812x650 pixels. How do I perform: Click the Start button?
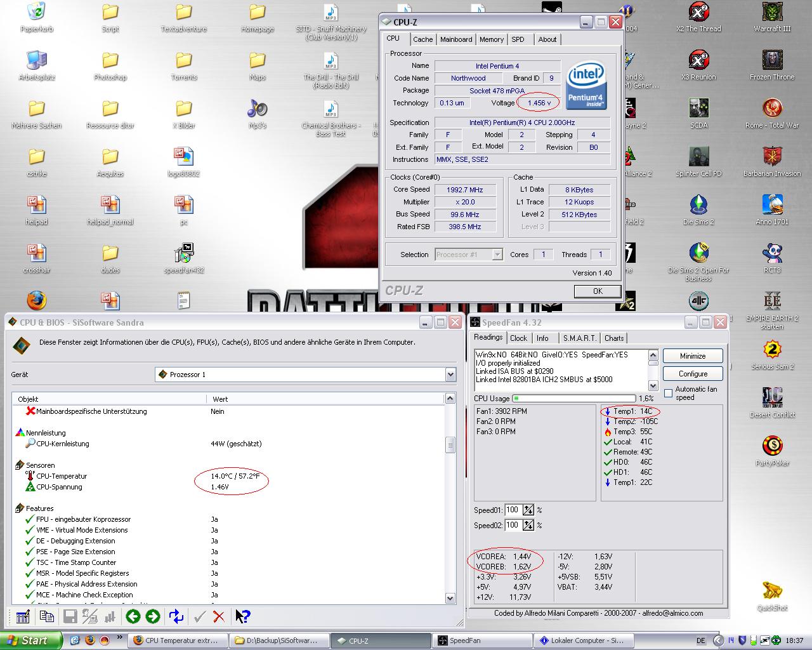[32, 640]
